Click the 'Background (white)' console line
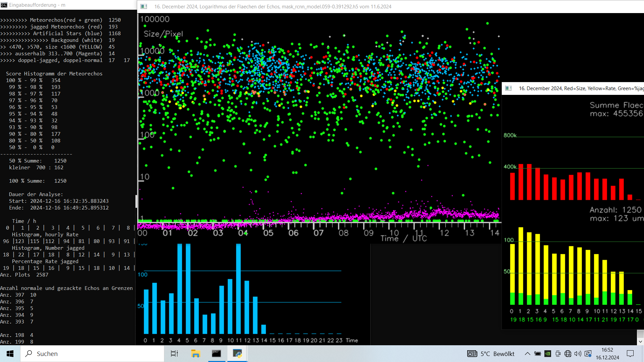644x362 pixels. [x=57, y=40]
